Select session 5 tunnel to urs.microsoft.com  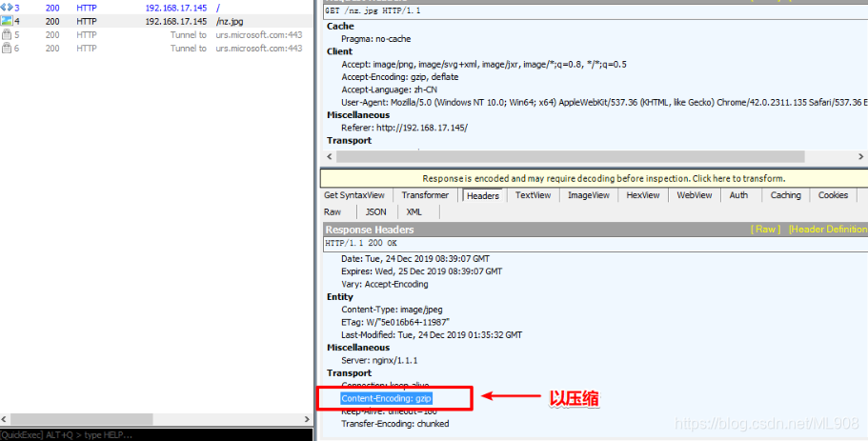tap(156, 35)
